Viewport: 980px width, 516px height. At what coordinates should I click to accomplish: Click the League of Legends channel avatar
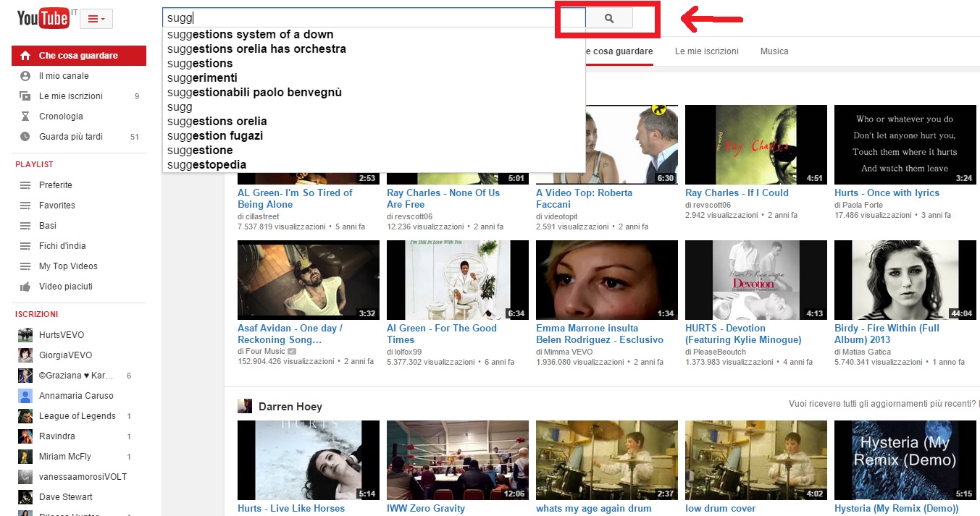(x=25, y=416)
